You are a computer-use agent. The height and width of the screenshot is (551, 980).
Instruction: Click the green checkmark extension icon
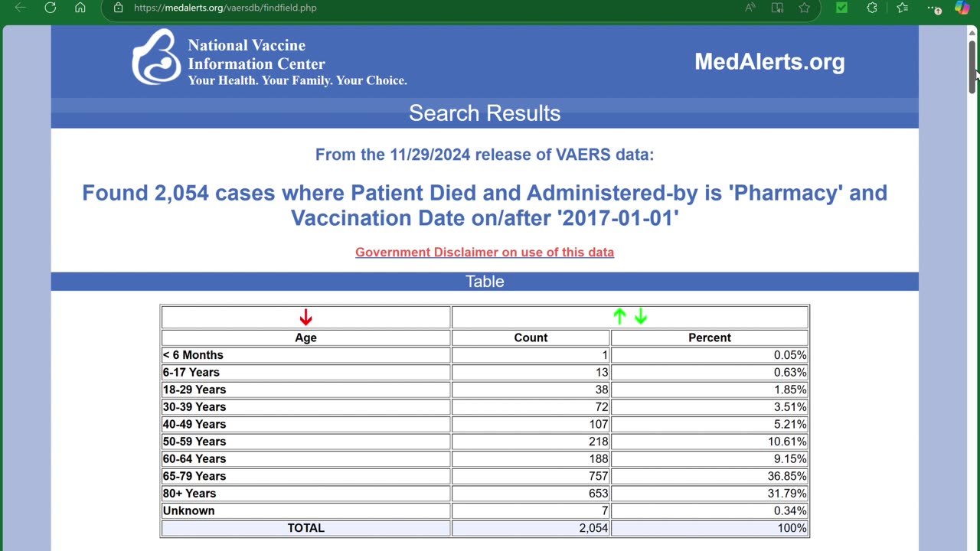click(x=842, y=8)
